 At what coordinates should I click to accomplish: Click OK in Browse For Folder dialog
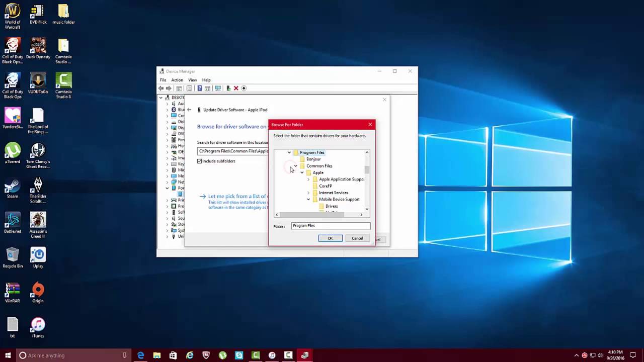tap(330, 238)
